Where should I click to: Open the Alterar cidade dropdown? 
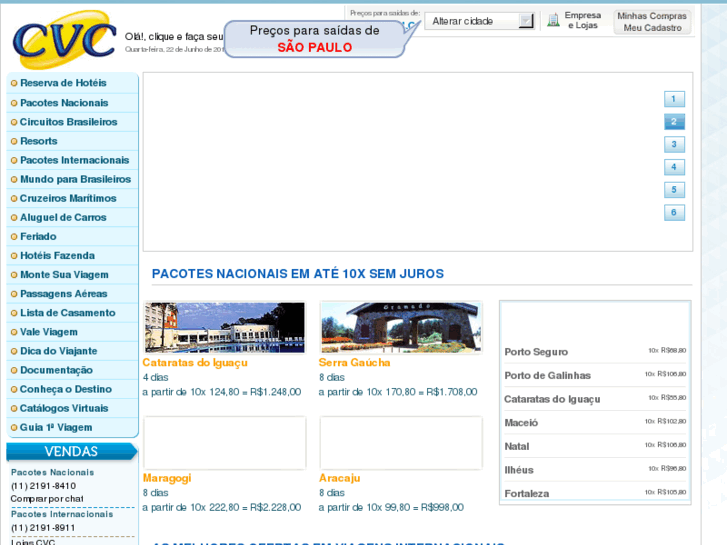click(x=479, y=21)
